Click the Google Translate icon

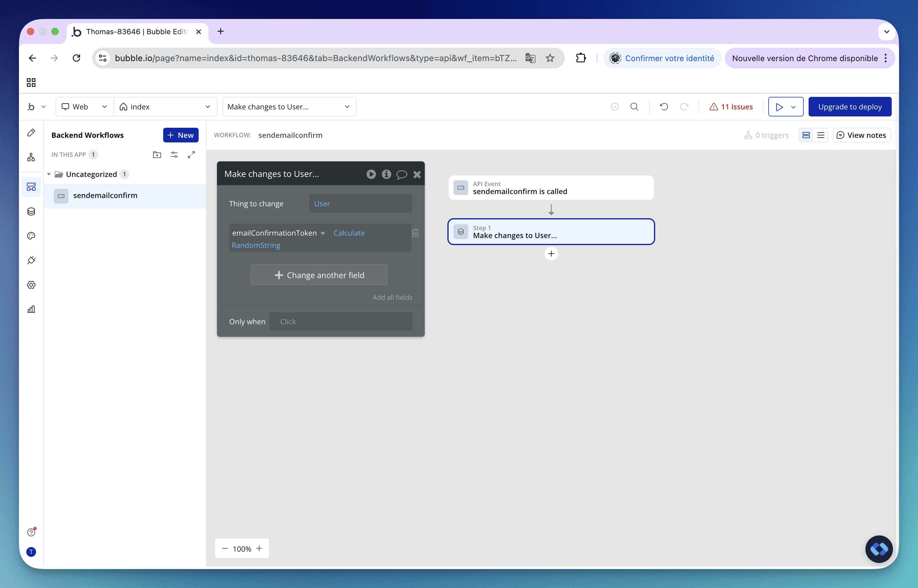point(530,58)
